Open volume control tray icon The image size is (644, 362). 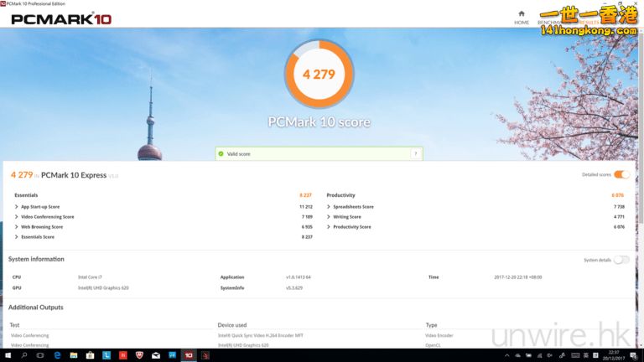click(x=550, y=355)
